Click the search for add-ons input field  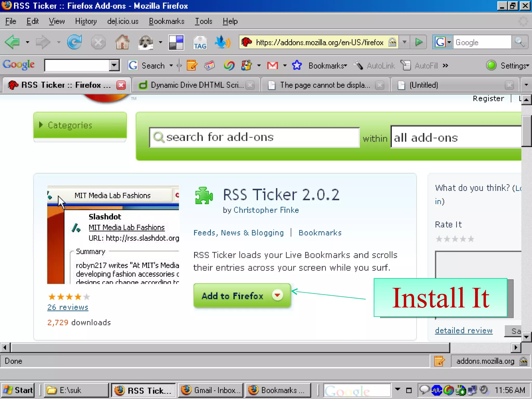pos(255,137)
